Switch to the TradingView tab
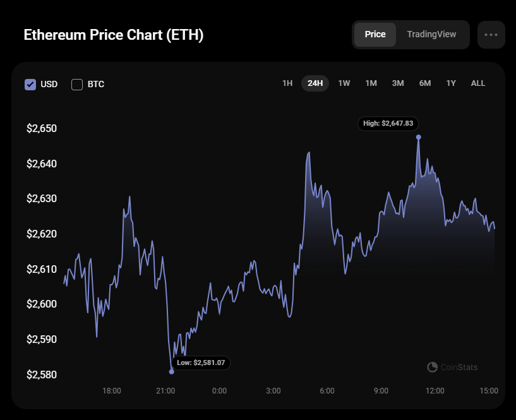 (x=432, y=35)
